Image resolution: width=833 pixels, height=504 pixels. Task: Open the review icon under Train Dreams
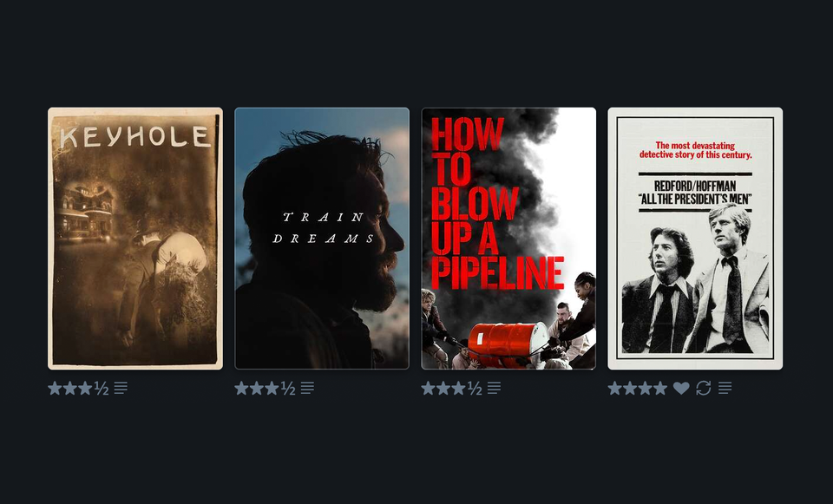coord(307,389)
